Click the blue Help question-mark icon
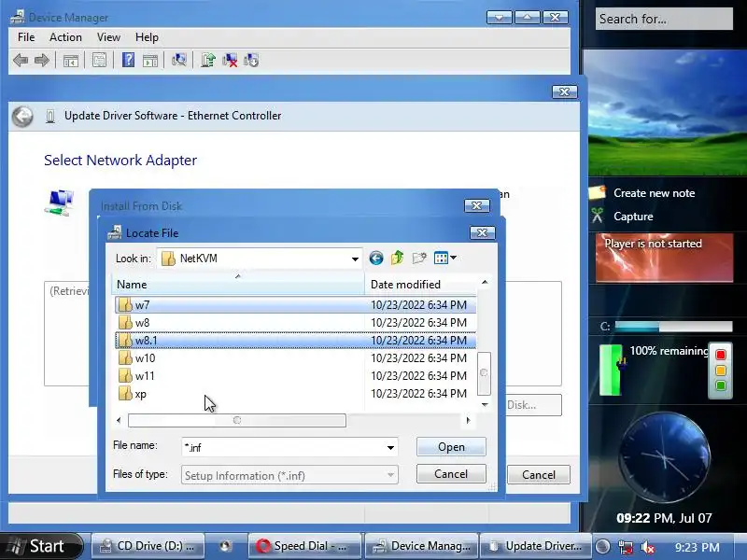 [128, 60]
